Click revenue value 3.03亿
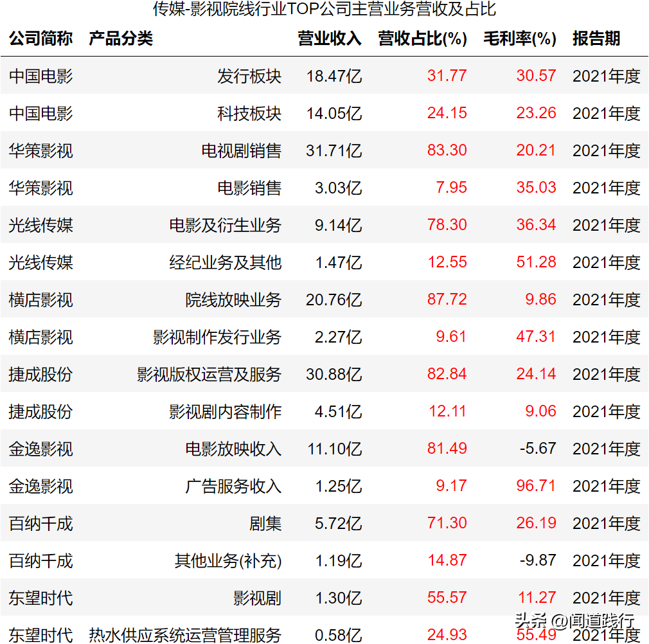This screenshot has width=649, height=644. click(x=338, y=188)
